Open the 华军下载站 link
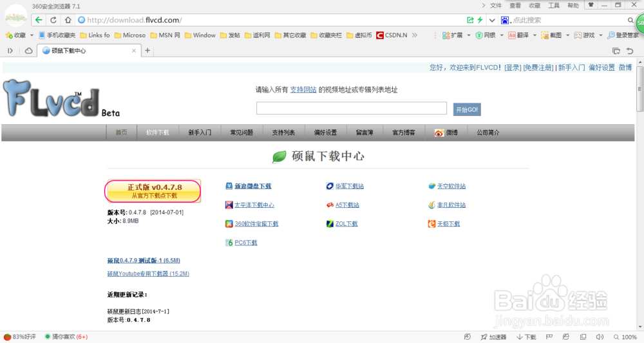The image size is (644, 343). [350, 186]
